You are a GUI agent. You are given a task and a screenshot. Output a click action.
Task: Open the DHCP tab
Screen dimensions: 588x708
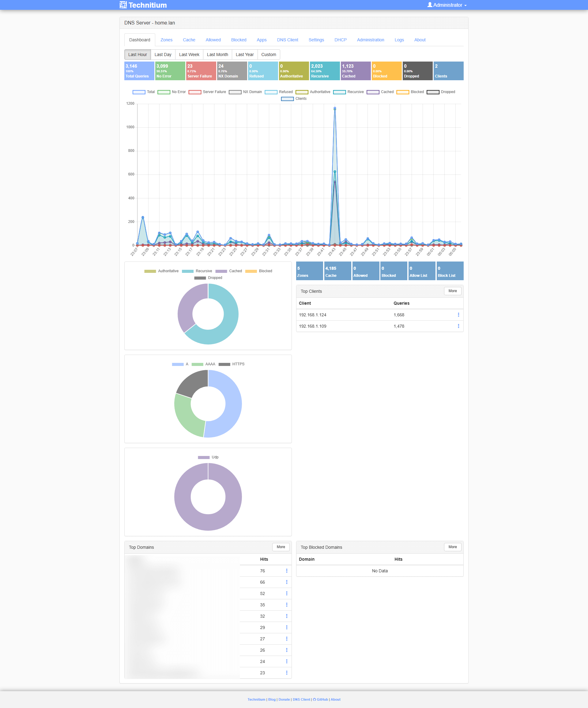tap(341, 40)
